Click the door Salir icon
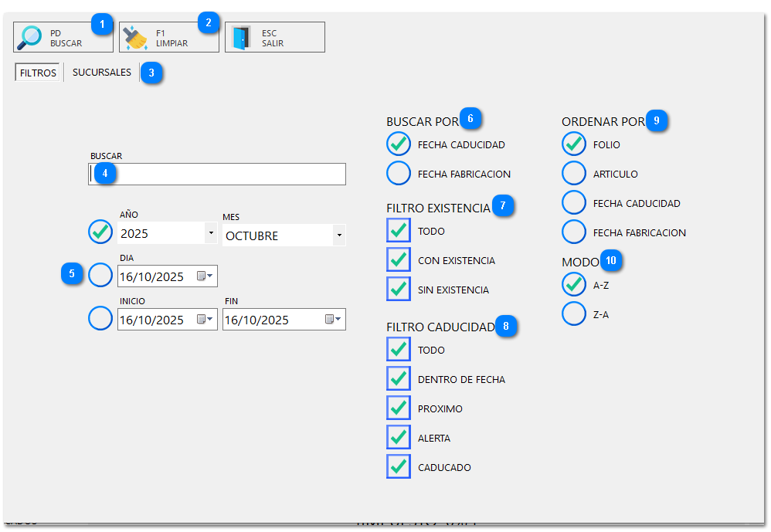 (243, 37)
